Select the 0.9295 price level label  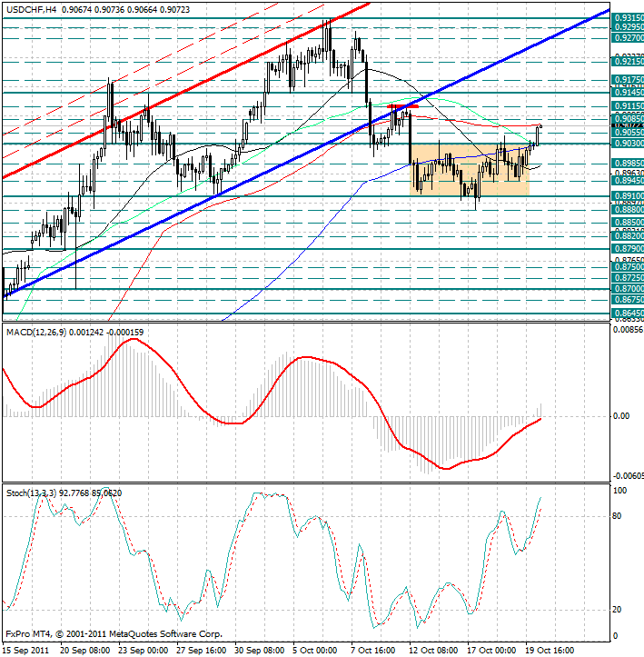[x=628, y=27]
